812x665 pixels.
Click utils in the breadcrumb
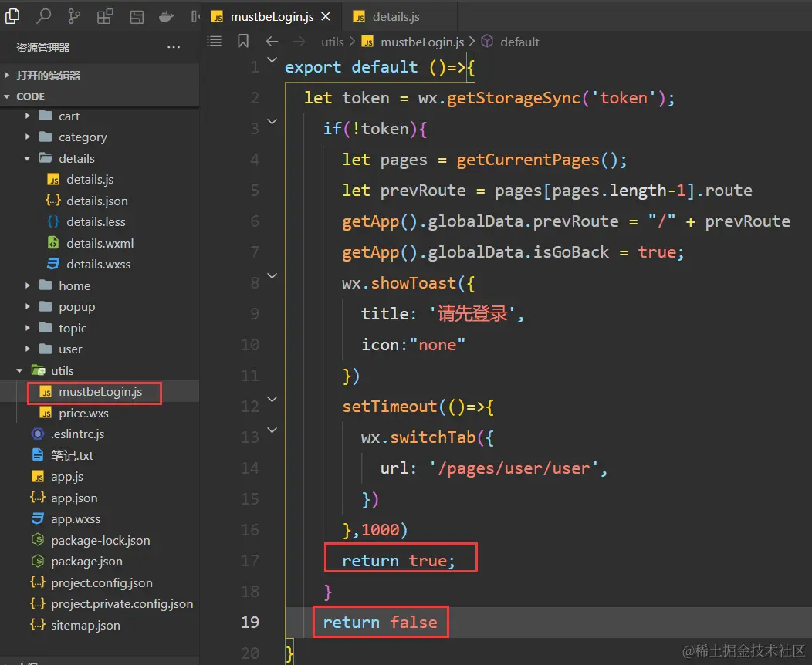(x=333, y=42)
